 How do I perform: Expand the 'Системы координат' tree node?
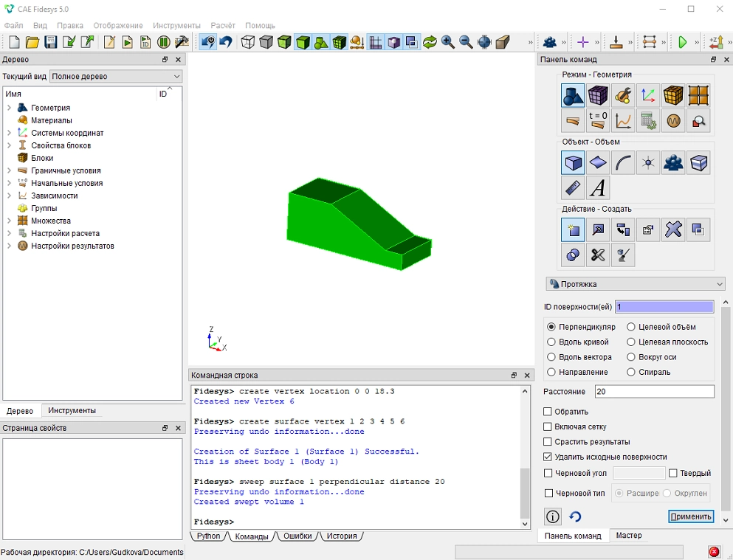[x=9, y=133]
